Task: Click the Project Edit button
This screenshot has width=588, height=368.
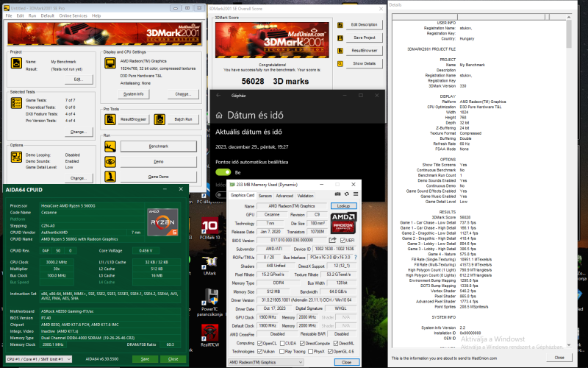Action: pyautogui.click(x=79, y=79)
